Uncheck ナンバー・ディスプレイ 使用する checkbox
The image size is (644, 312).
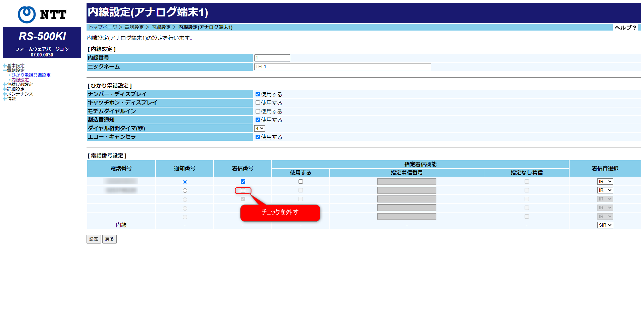(258, 94)
